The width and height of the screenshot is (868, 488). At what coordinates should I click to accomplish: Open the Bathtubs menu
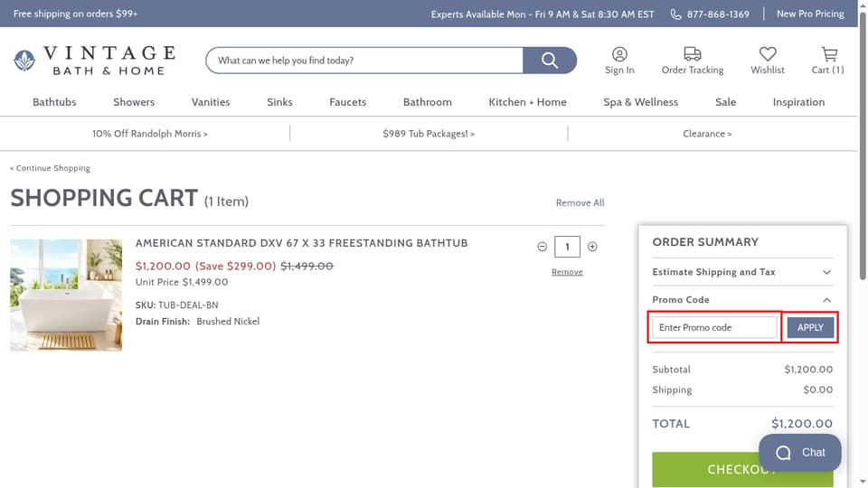(54, 102)
